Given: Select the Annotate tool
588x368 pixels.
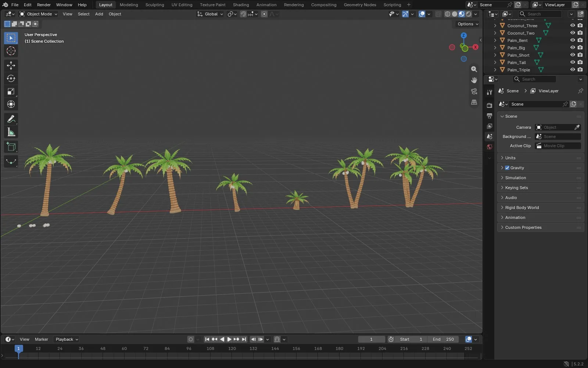Looking at the screenshot, I should [11, 119].
